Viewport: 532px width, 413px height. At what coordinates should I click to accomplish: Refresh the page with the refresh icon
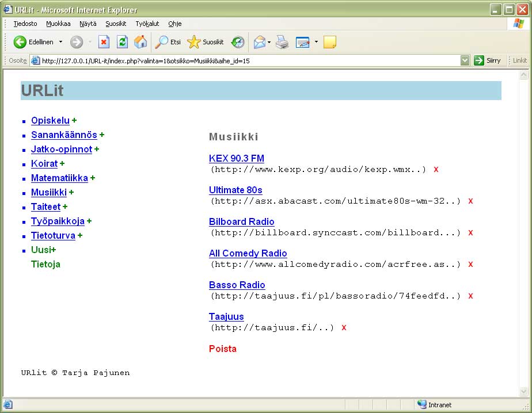tap(122, 42)
